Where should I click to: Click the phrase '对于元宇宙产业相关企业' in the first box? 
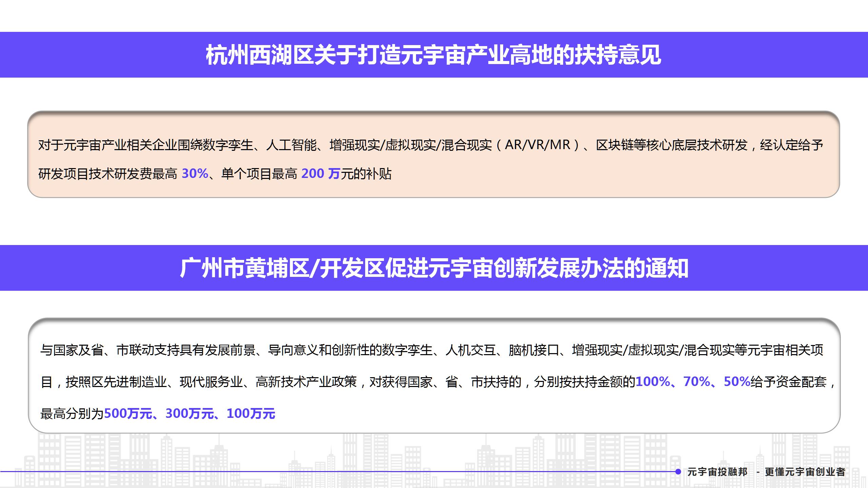(x=108, y=145)
